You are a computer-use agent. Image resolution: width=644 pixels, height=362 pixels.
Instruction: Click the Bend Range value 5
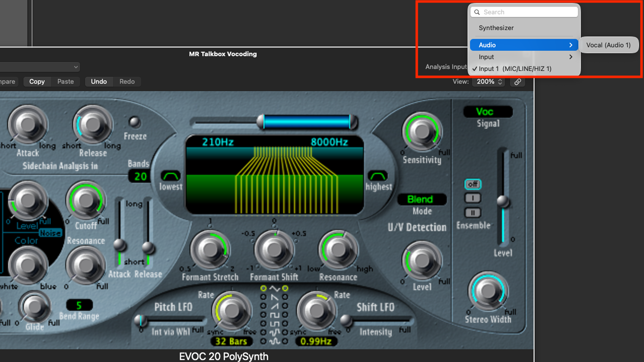point(79,305)
